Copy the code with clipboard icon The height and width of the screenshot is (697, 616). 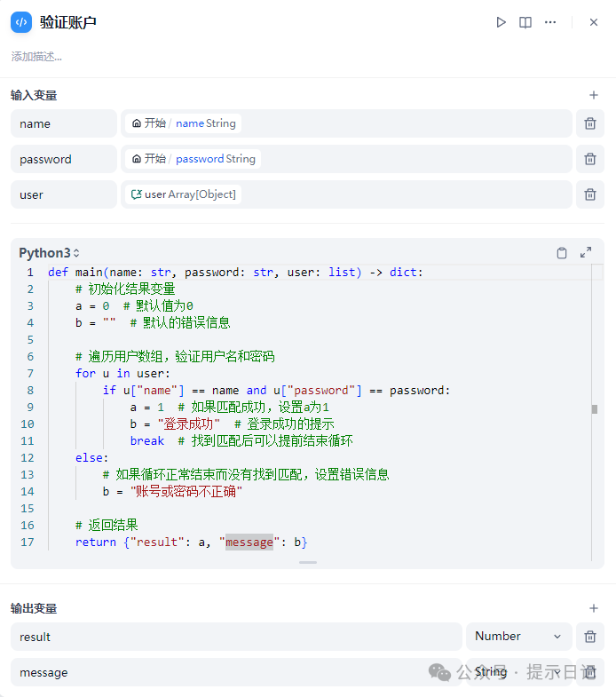(562, 253)
